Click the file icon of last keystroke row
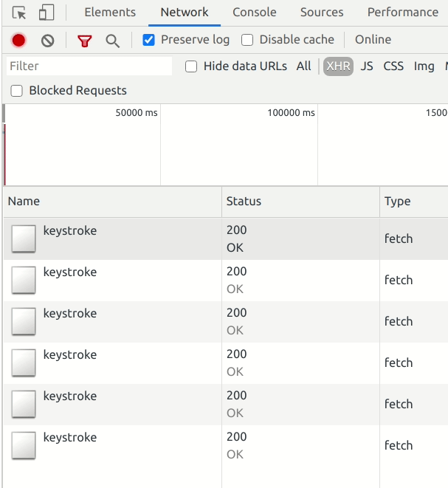This screenshot has width=448, height=488. [24, 445]
